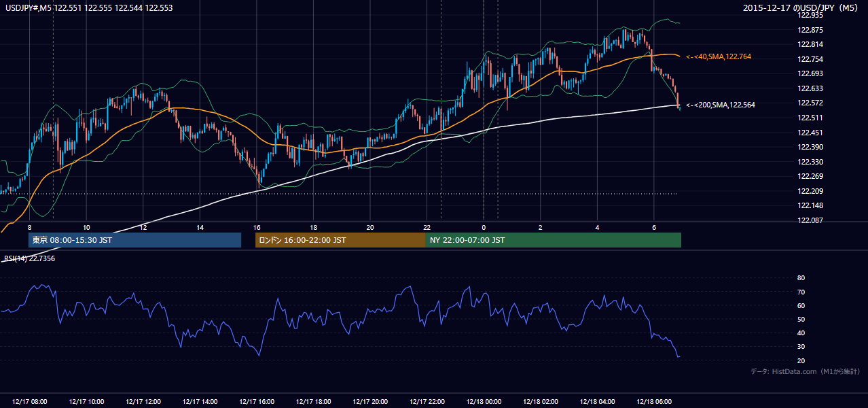Click the hour 8 tick on chart time axis
The height and width of the screenshot is (408, 868).
click(29, 227)
